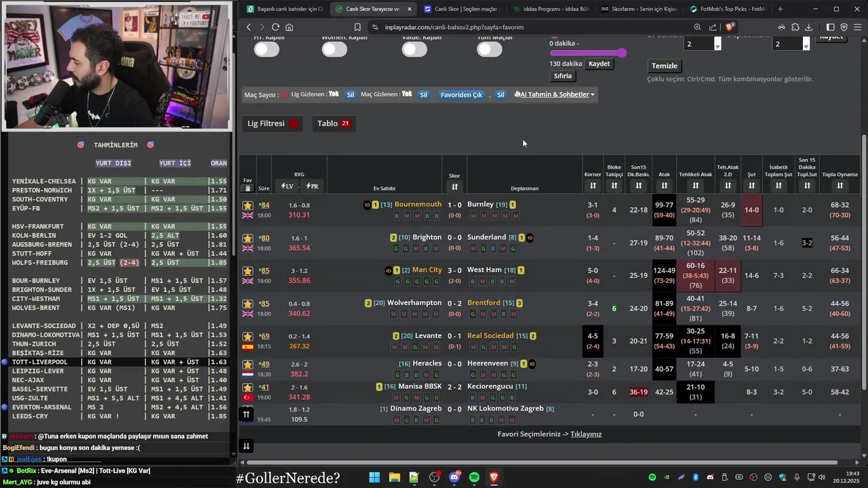This screenshot has height=488, width=868.
Task: Click the scroll-to-top double up arrow button
Action: click(246, 414)
